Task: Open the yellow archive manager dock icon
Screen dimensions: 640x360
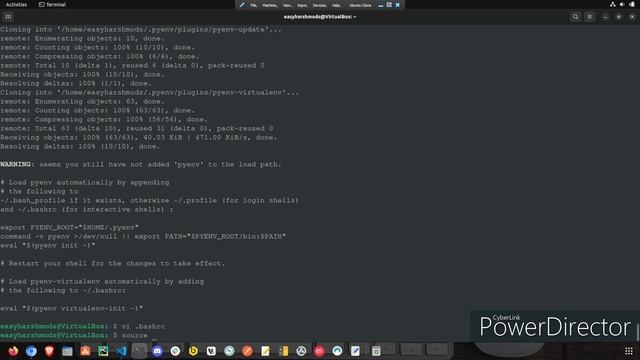Action: coord(283,351)
